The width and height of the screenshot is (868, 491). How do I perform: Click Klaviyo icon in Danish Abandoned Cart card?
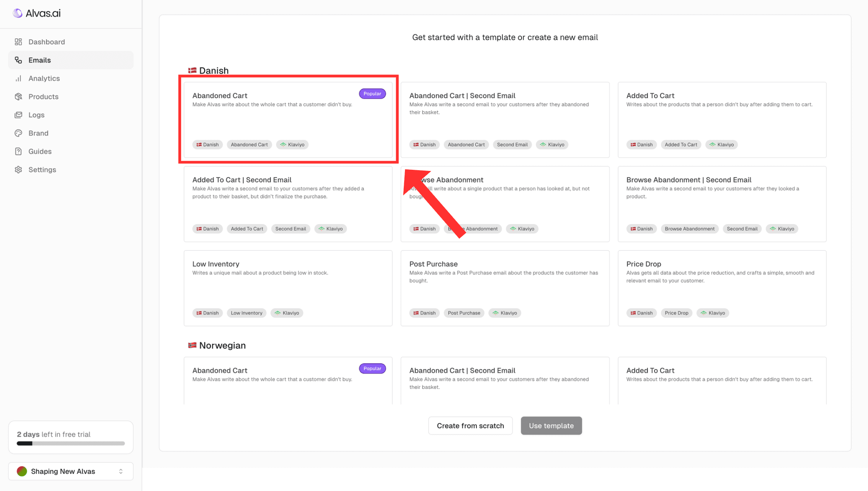pos(283,145)
